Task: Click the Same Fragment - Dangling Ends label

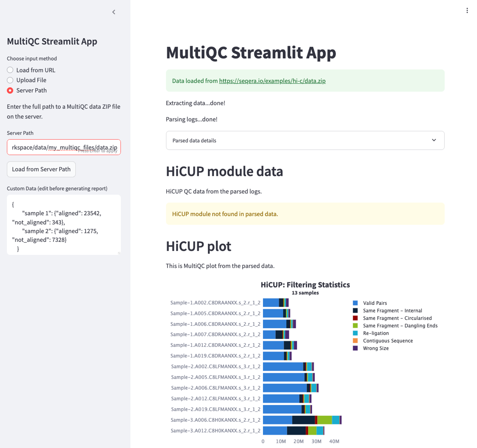Action: [x=400, y=326]
